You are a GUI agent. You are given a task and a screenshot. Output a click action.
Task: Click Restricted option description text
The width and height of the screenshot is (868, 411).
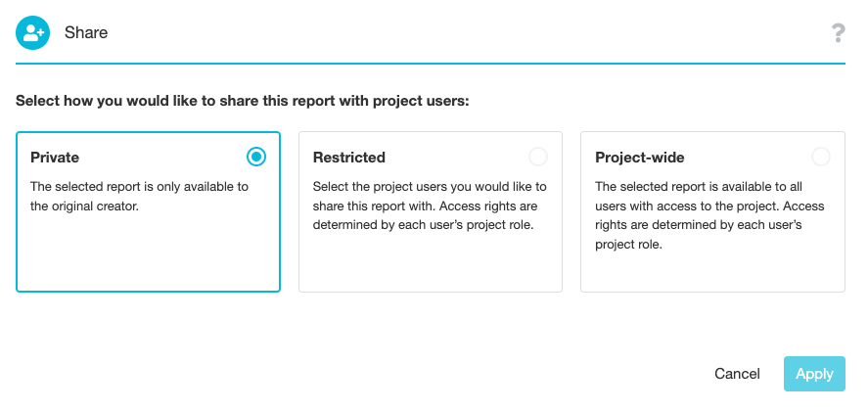[x=430, y=205]
